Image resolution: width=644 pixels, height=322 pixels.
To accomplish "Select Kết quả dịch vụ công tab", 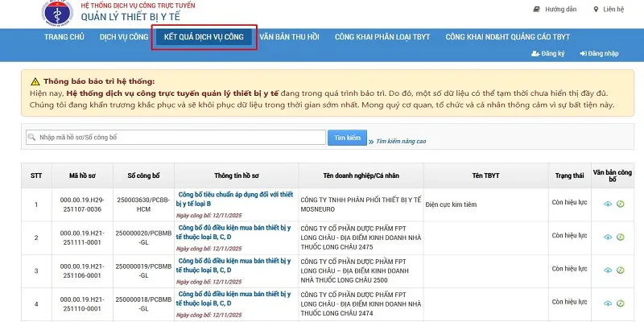I will (x=204, y=37).
